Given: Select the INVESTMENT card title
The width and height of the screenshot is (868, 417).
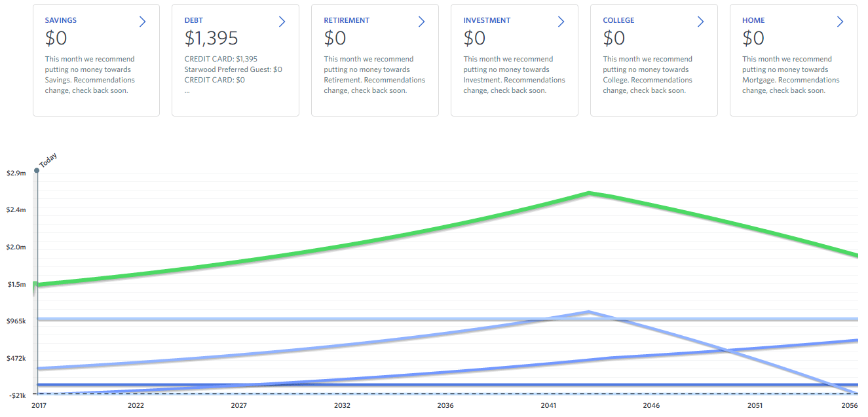Looking at the screenshot, I should pos(486,20).
